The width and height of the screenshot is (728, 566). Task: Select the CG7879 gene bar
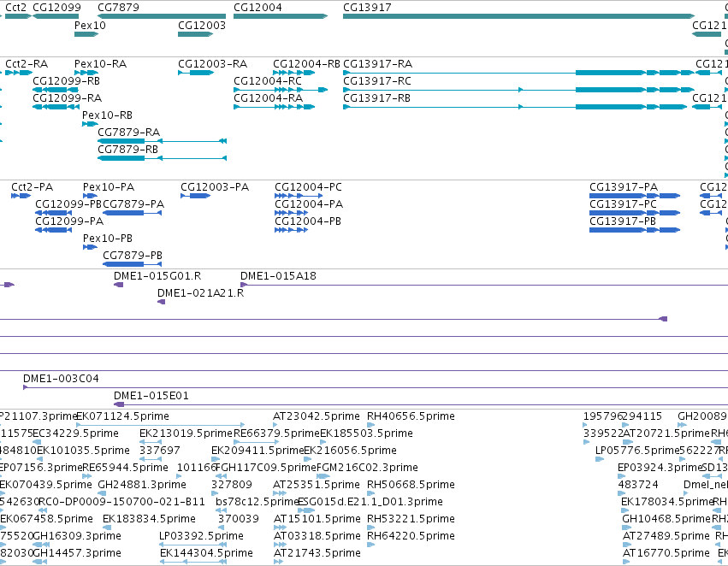162,16
